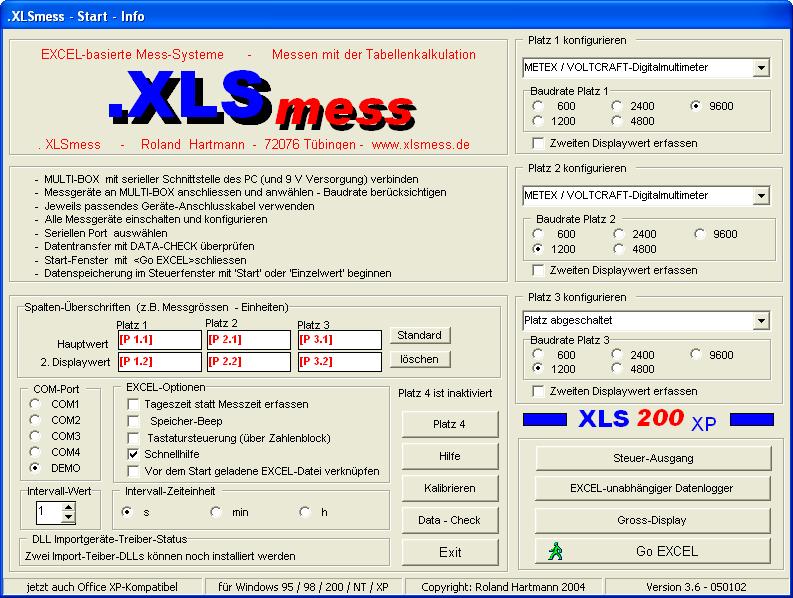Choose 2400 baud rate for Platz 2
The width and height of the screenshot is (793, 598).
click(619, 234)
